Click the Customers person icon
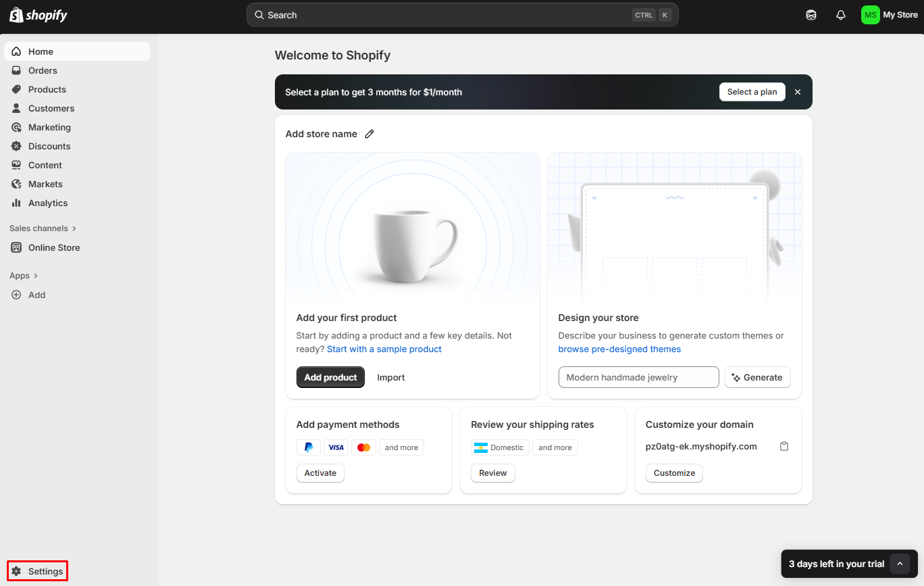 (x=16, y=108)
